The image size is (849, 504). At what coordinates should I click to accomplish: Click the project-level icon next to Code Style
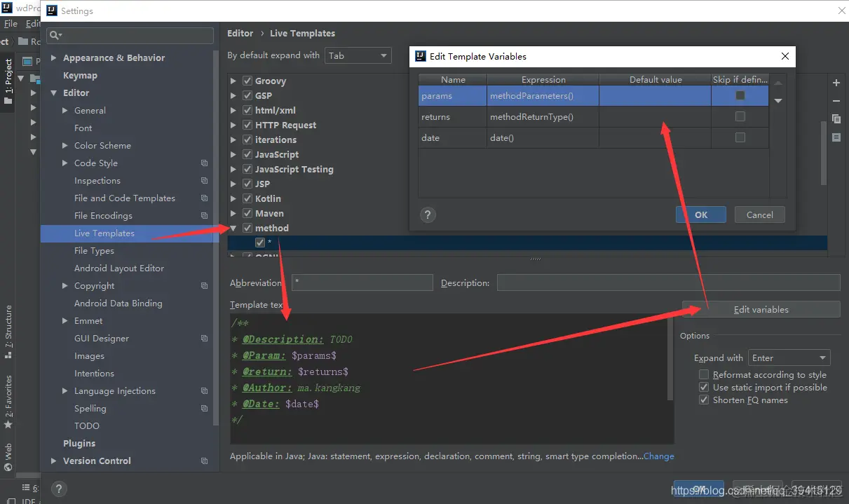pyautogui.click(x=204, y=163)
